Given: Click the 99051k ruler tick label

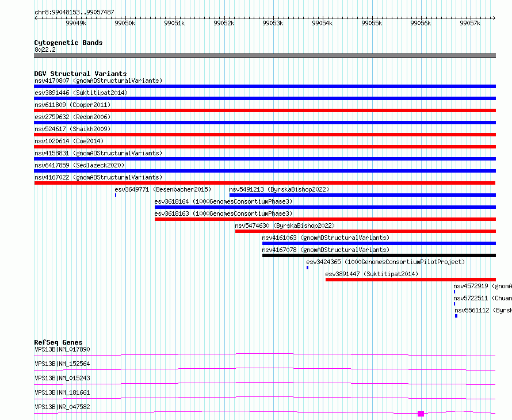Looking at the screenshot, I should (x=174, y=23).
